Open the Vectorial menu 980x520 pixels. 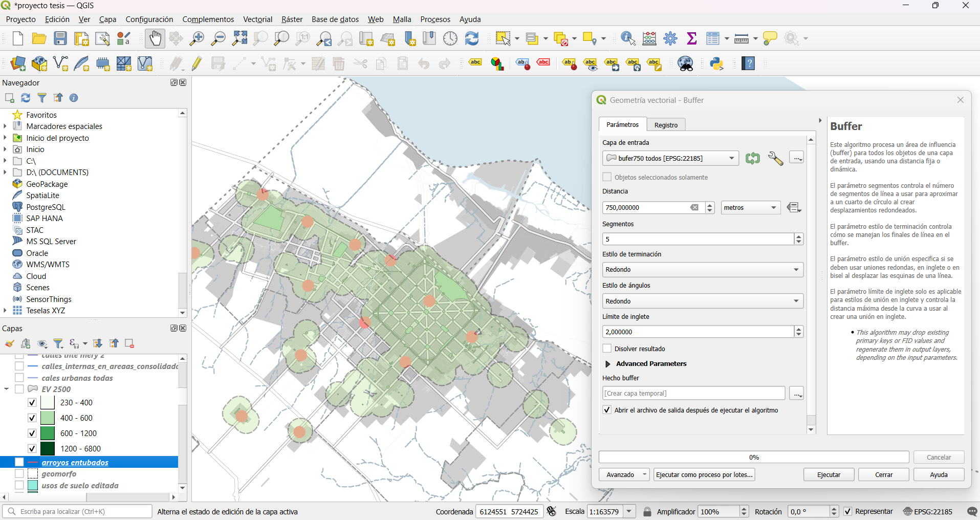[x=257, y=19]
